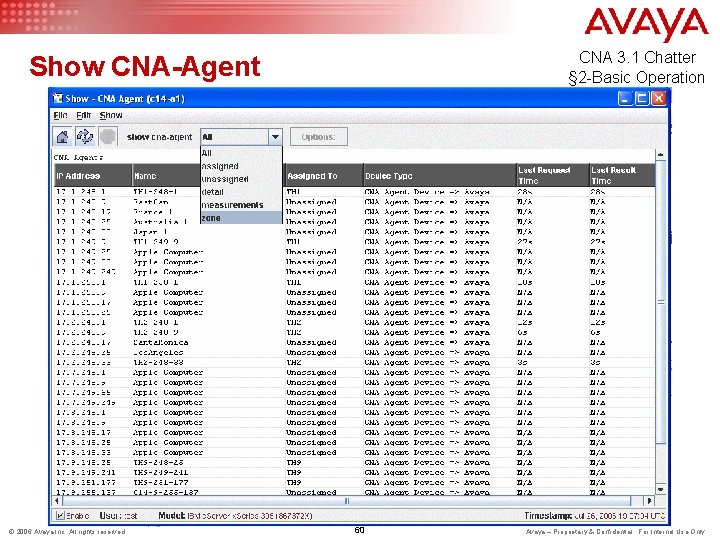Choose 'assigned' from the dropdown list
The image size is (720, 540).
point(241,166)
